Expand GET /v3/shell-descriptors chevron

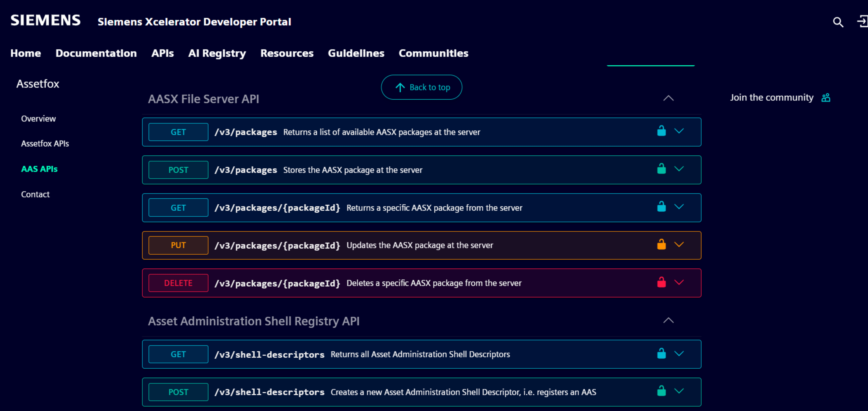pos(679,353)
